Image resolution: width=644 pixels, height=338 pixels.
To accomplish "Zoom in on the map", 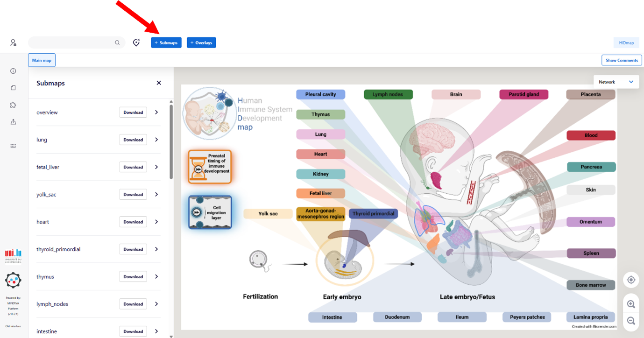I will pyautogui.click(x=631, y=304).
